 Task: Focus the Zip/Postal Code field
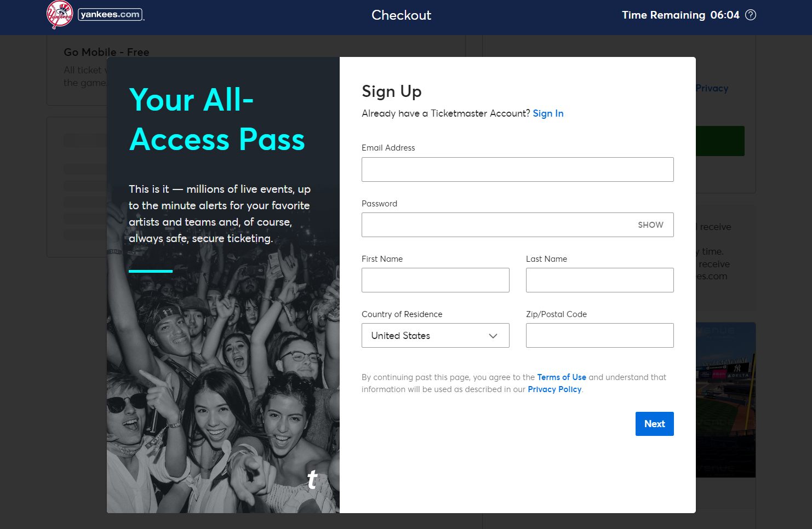[x=599, y=336]
